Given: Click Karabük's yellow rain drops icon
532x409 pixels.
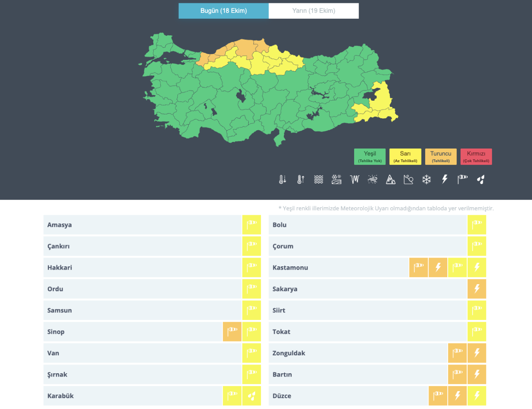Looking at the screenshot, I should (252, 396).
